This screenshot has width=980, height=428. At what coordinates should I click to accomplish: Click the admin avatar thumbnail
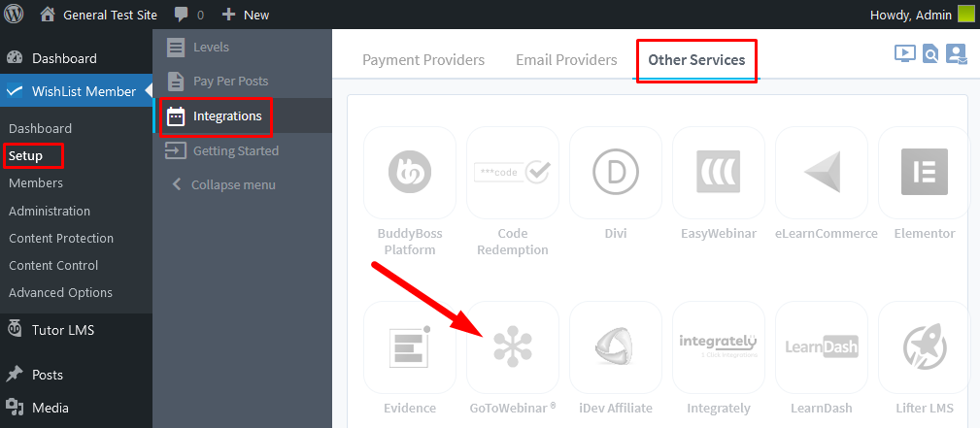click(x=966, y=15)
